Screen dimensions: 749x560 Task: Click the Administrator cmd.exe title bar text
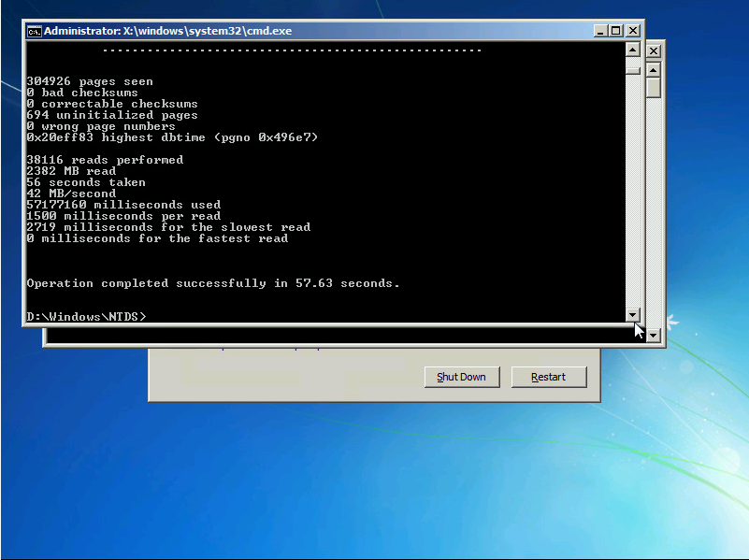pos(168,31)
